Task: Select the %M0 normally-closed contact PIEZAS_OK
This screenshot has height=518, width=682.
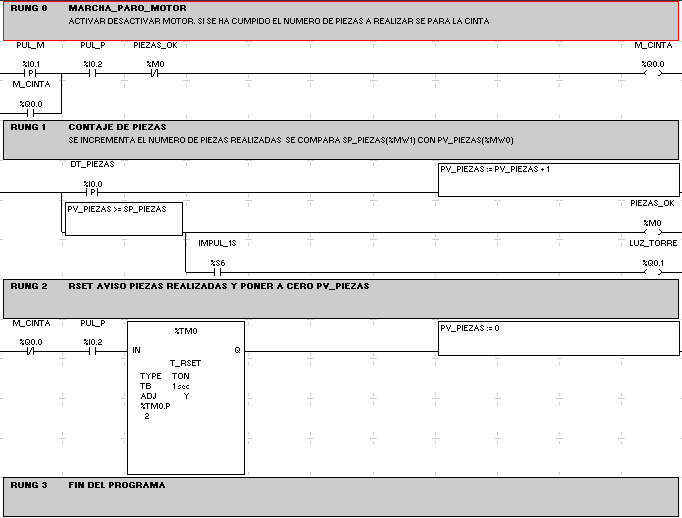Action: [x=155, y=73]
